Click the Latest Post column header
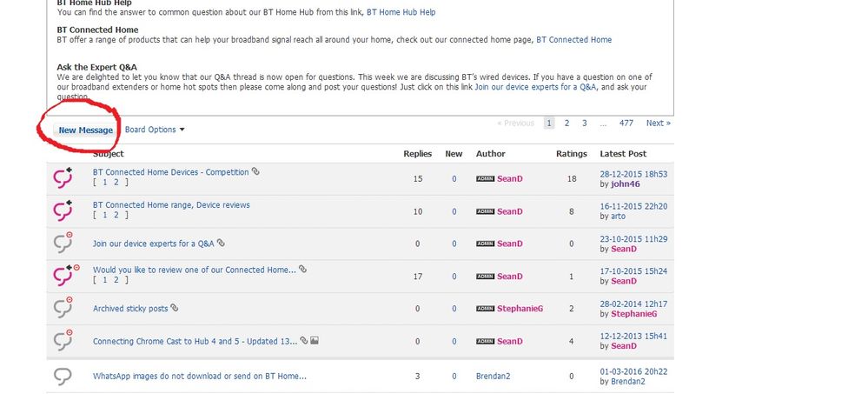The image size is (868, 394). tap(623, 153)
